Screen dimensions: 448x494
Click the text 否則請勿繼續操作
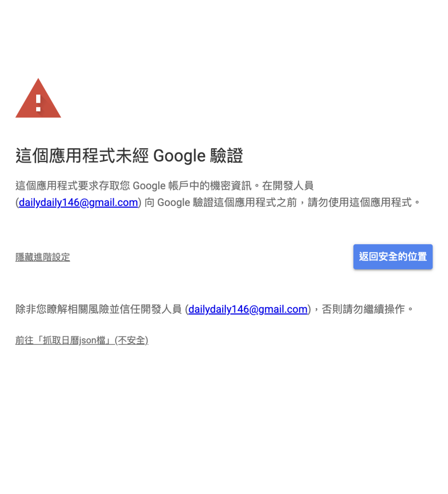(x=363, y=309)
